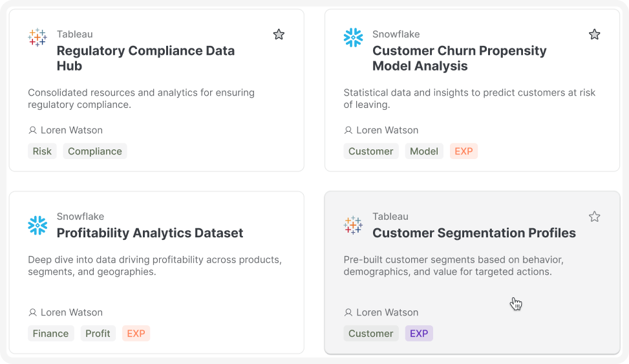Toggle star on Customer Segmentation Profiles
This screenshot has width=629, height=364.
594,217
